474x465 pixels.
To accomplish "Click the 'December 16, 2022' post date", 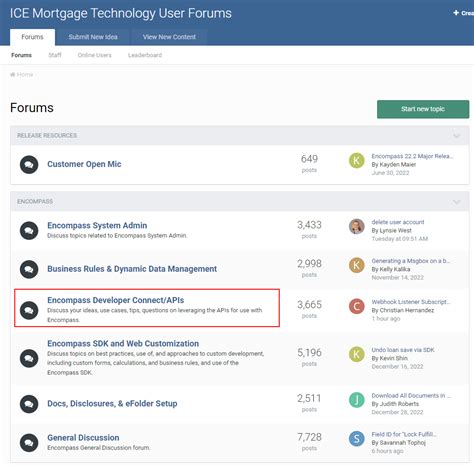I will (x=397, y=366).
